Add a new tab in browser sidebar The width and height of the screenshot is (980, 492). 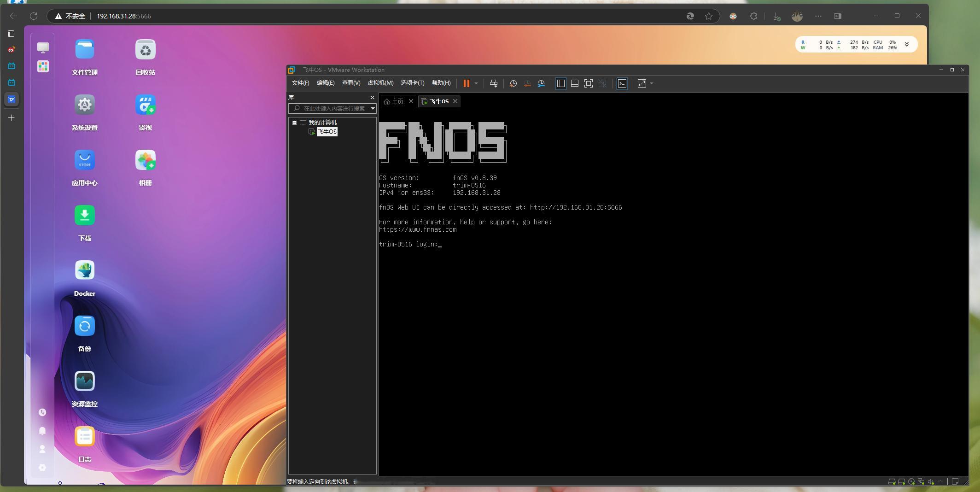(12, 118)
